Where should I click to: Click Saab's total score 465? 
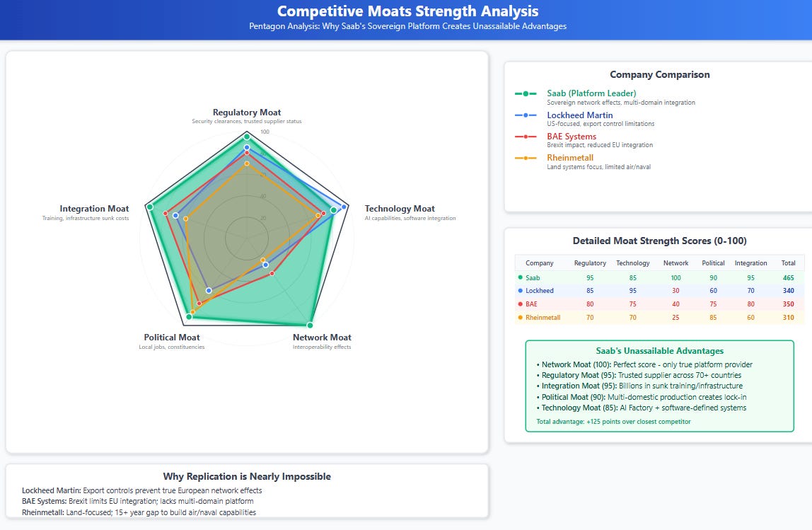click(x=788, y=277)
